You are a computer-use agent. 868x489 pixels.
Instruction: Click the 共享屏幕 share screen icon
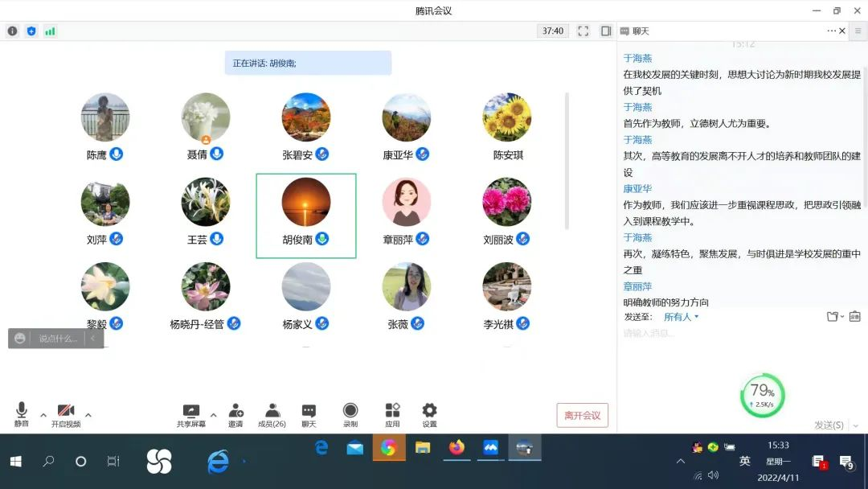pyautogui.click(x=191, y=412)
